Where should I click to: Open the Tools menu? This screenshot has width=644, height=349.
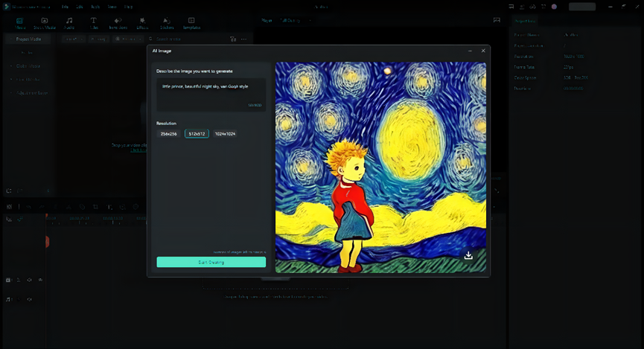[95, 6]
